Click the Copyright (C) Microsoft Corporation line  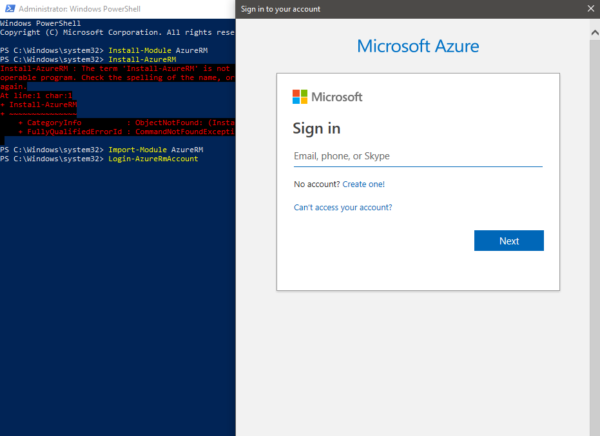point(117,33)
